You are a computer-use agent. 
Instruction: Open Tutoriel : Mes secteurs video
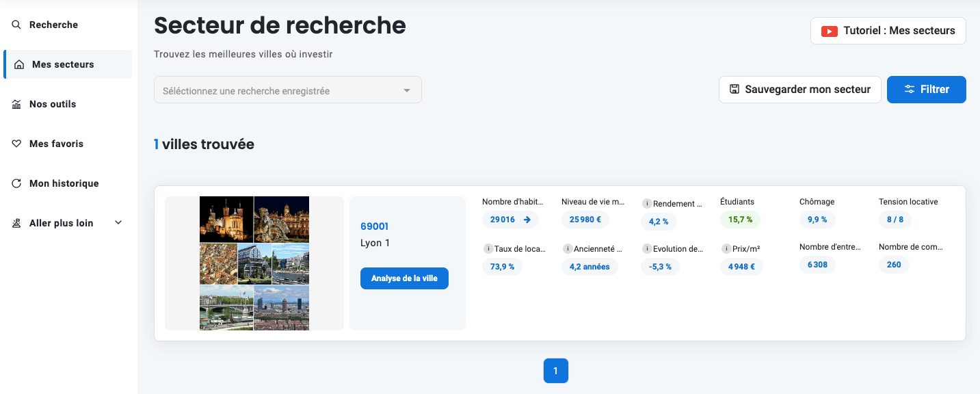888,31
